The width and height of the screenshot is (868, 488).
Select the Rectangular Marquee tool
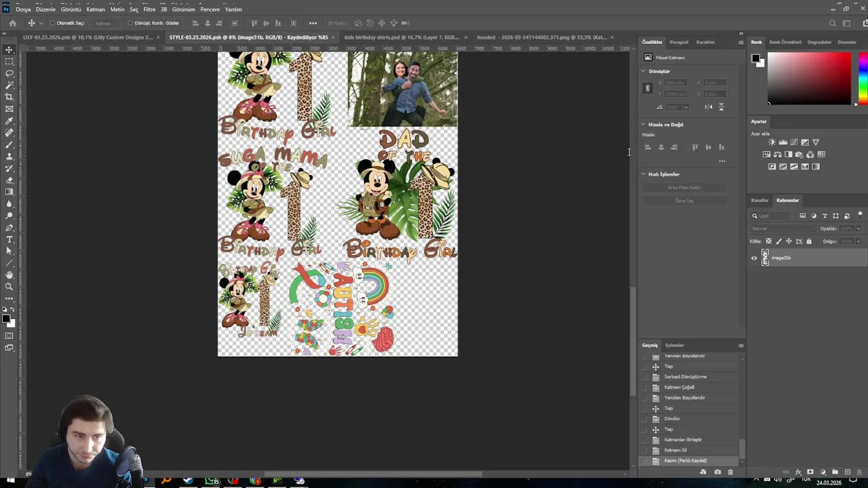9,62
